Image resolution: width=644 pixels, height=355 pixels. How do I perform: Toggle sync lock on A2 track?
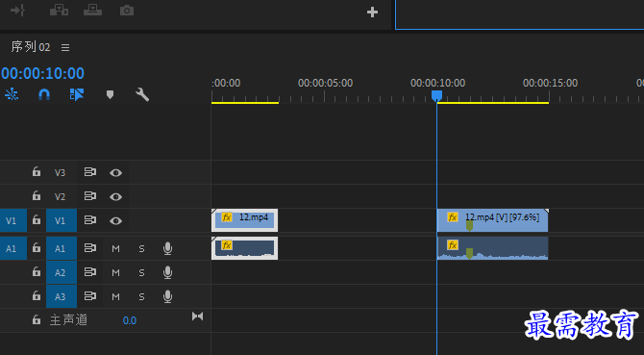90,272
